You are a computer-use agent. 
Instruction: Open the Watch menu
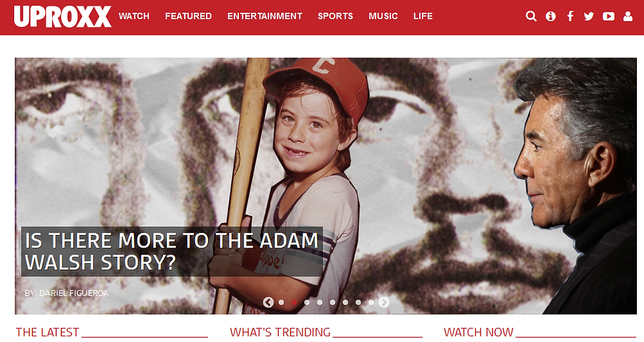(x=134, y=16)
